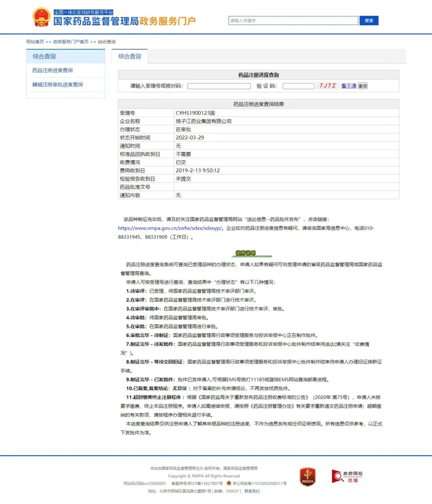This screenshot has height=504, width=432.
Task: Focus the keyword search box at top
Action: pos(293,21)
